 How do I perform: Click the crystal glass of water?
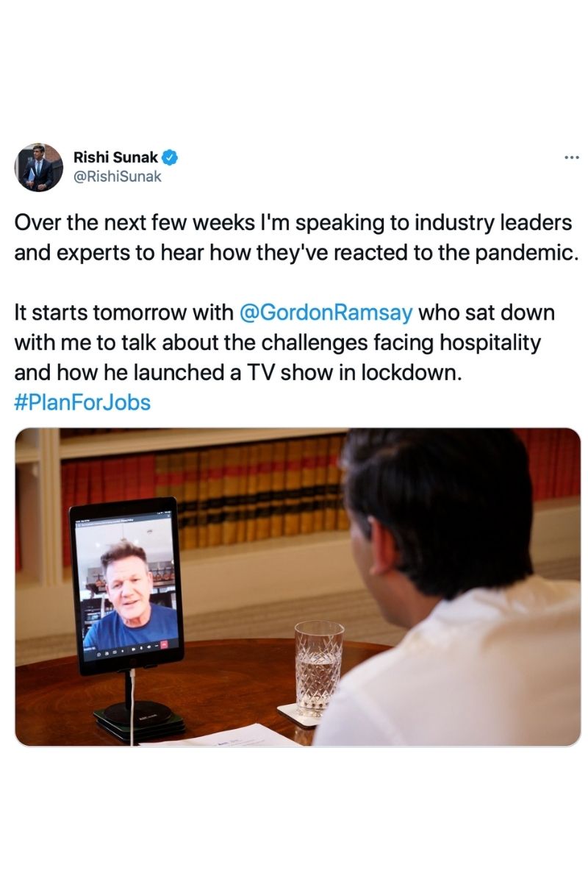[x=318, y=667]
